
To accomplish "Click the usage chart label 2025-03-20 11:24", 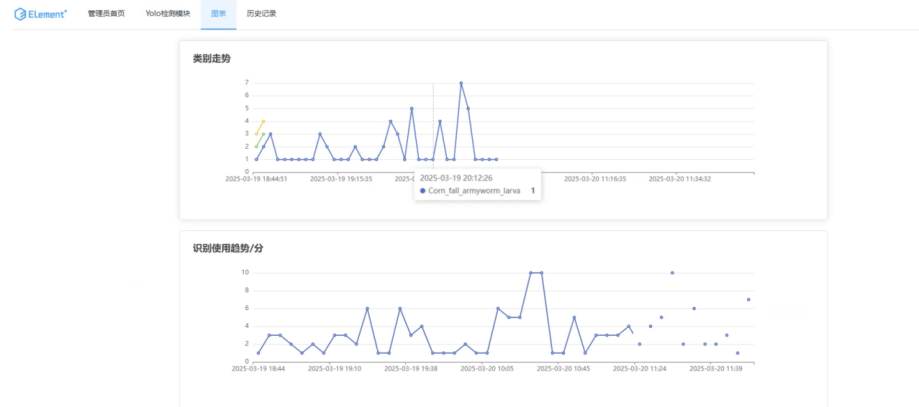I will (x=639, y=369).
